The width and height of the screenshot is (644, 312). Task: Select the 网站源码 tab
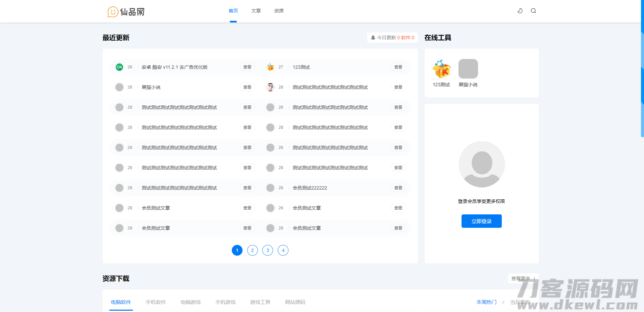click(295, 302)
